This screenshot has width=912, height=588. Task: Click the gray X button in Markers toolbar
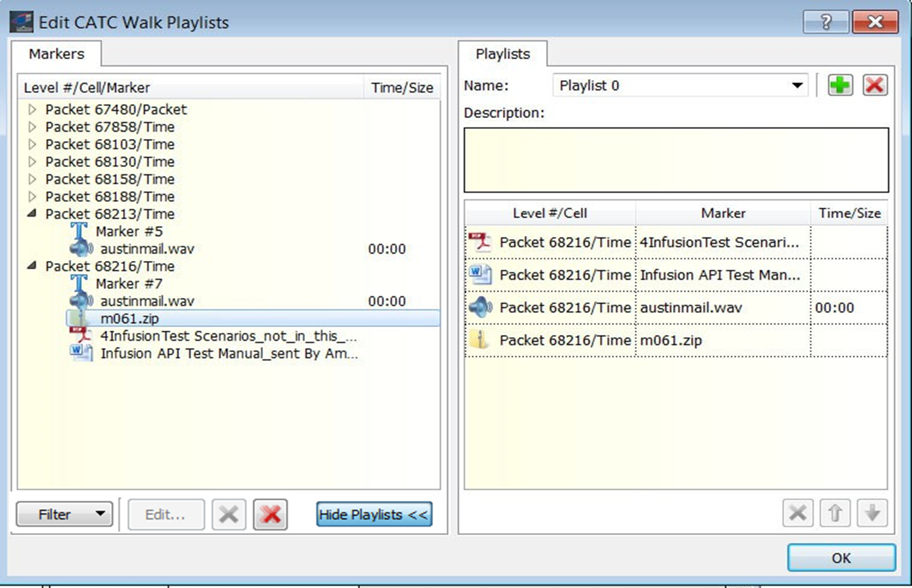(229, 514)
